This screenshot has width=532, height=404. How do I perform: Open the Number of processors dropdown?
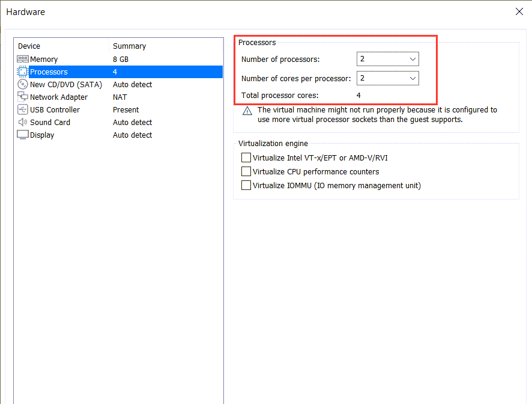(387, 59)
